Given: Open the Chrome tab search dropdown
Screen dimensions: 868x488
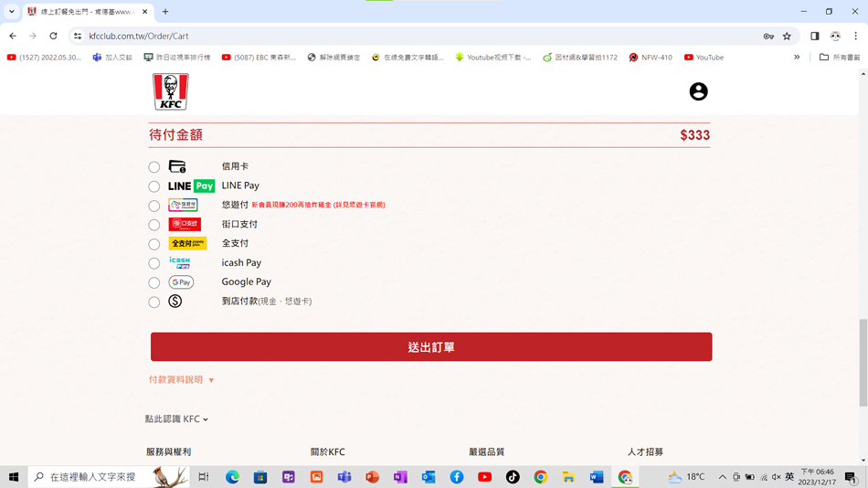Looking at the screenshot, I should 11,11.
